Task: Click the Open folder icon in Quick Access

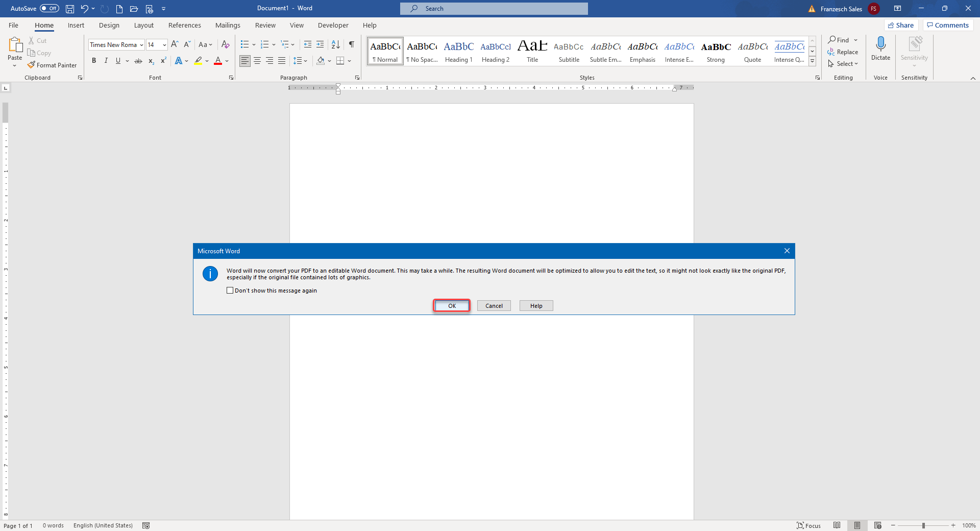Action: 134,9
